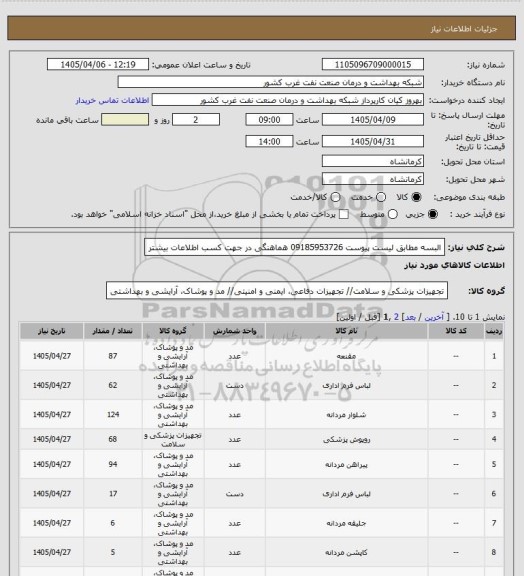This screenshot has height=576, width=524.
Task: Click quantity 5 in the کاپشن مردانه row
Action: (x=112, y=552)
